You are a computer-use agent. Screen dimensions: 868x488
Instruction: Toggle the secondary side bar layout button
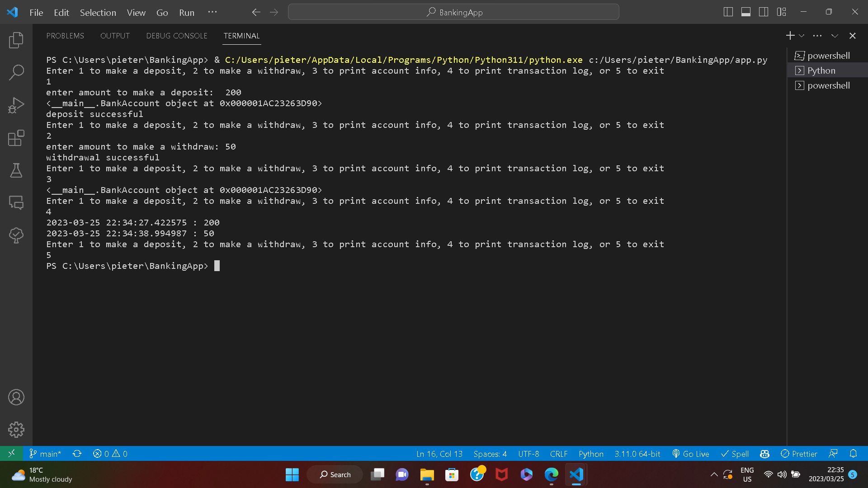pos(764,12)
